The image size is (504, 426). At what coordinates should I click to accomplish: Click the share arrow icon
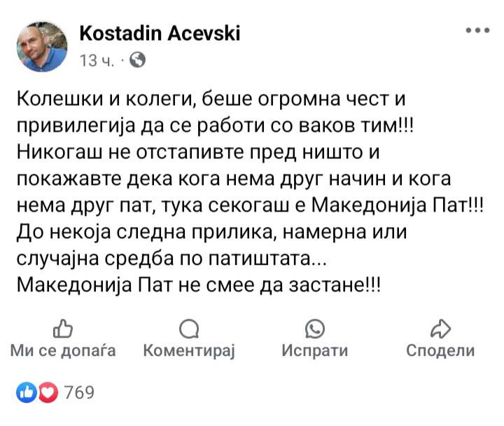tap(440, 329)
